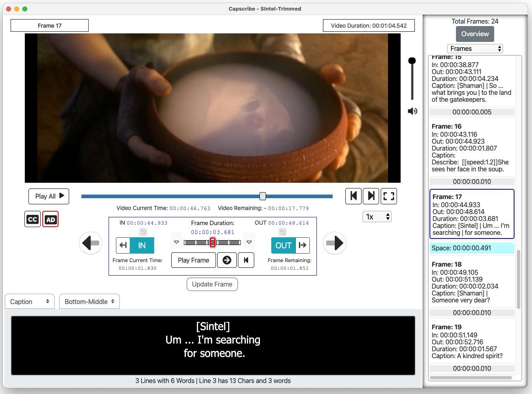Screen dimensions: 532x394
Task: Click Frame 15's caption text about gatekeepers
Action: tap(471, 92)
